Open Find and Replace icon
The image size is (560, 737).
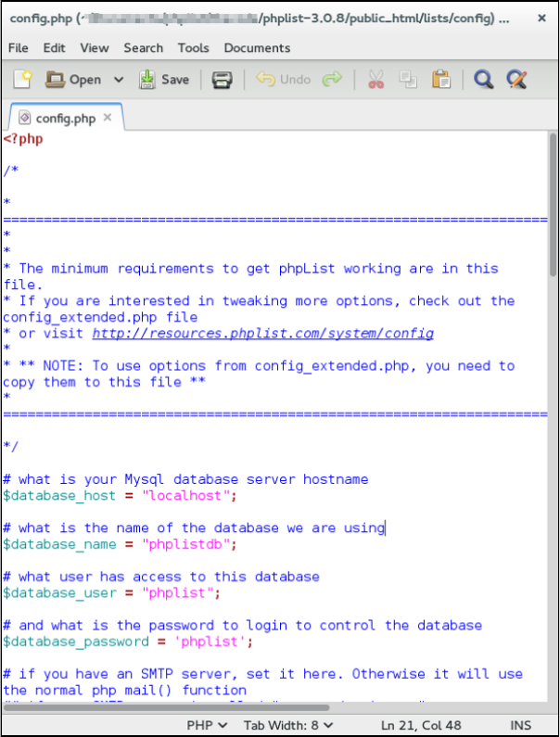[x=516, y=80]
